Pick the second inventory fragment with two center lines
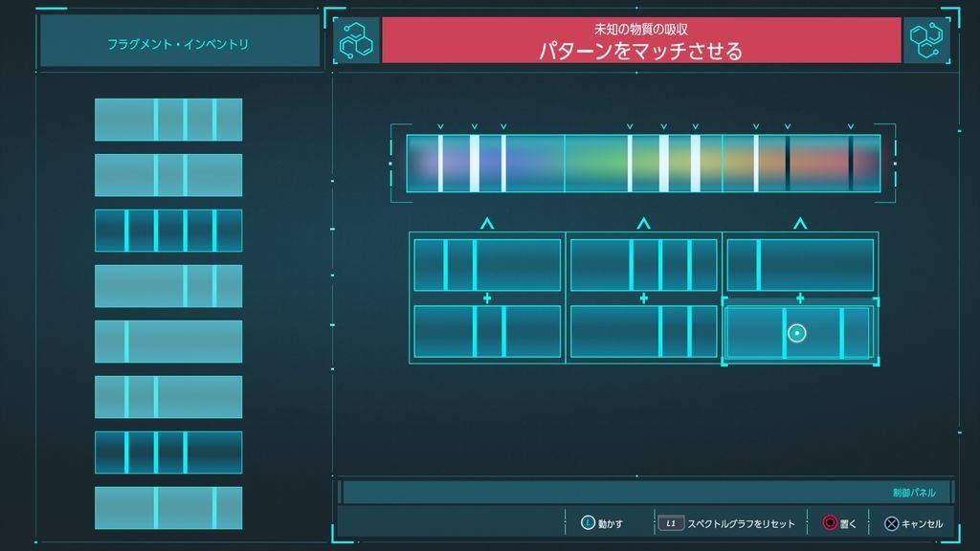 tap(168, 175)
